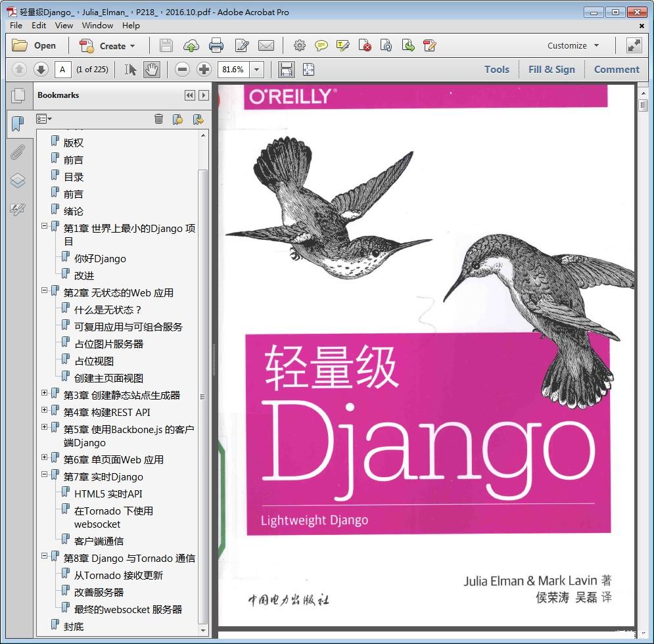Click the New bookmark icon
Viewport: 654px width, 644px height.
click(x=177, y=119)
